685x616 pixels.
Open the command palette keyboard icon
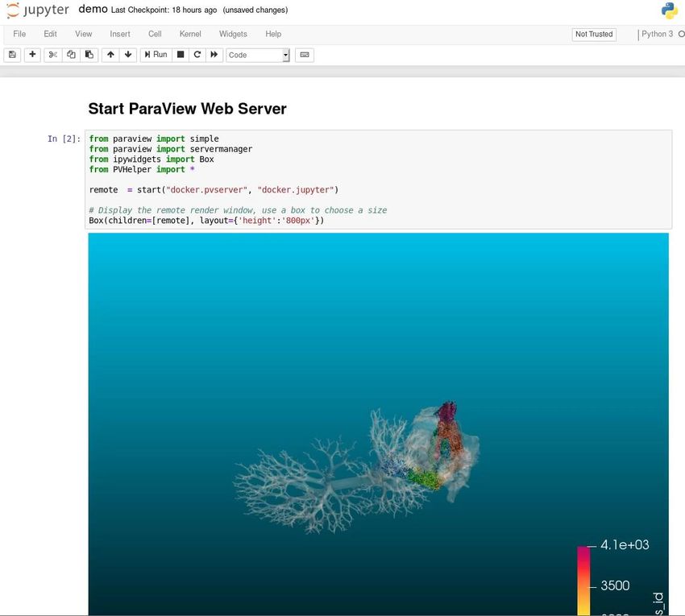(305, 55)
